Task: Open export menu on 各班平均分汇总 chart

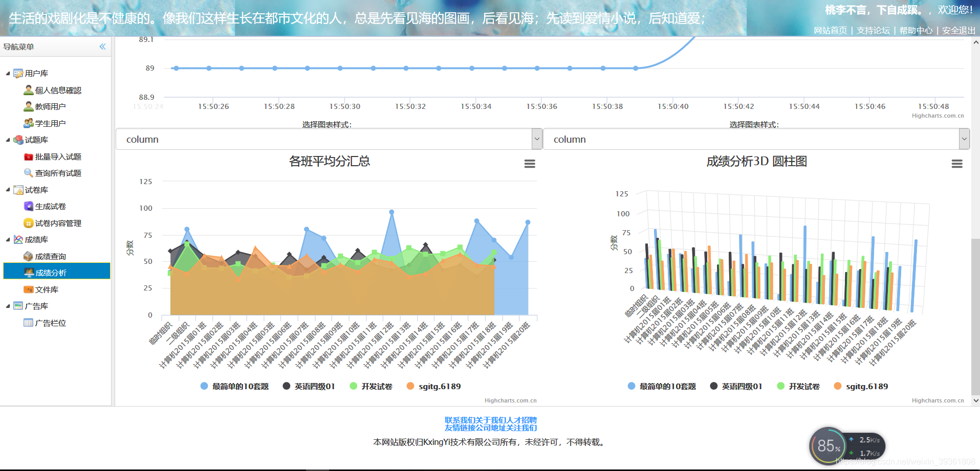Action: coord(529,164)
